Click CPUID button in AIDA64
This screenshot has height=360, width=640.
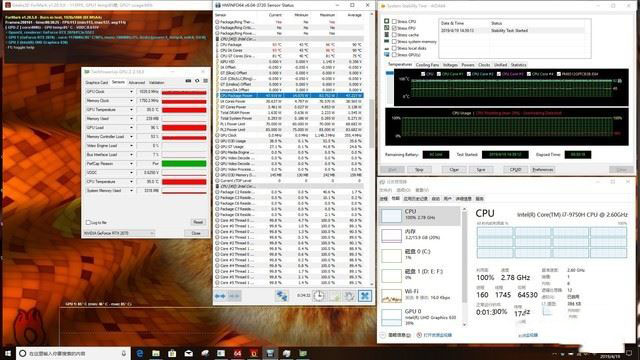[x=516, y=169]
